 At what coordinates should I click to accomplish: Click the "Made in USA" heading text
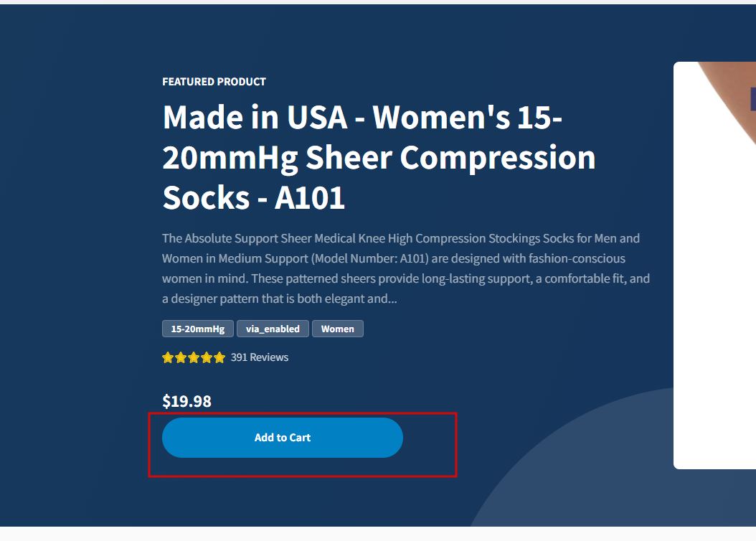[255, 117]
